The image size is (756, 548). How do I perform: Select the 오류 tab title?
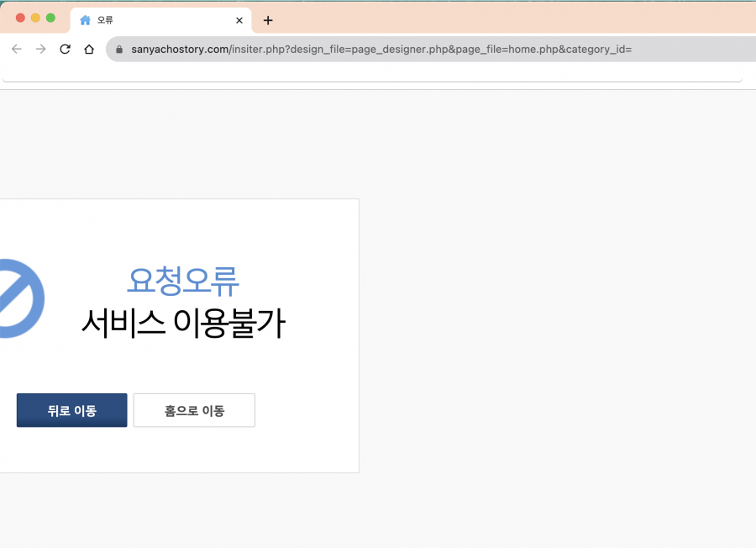point(106,20)
